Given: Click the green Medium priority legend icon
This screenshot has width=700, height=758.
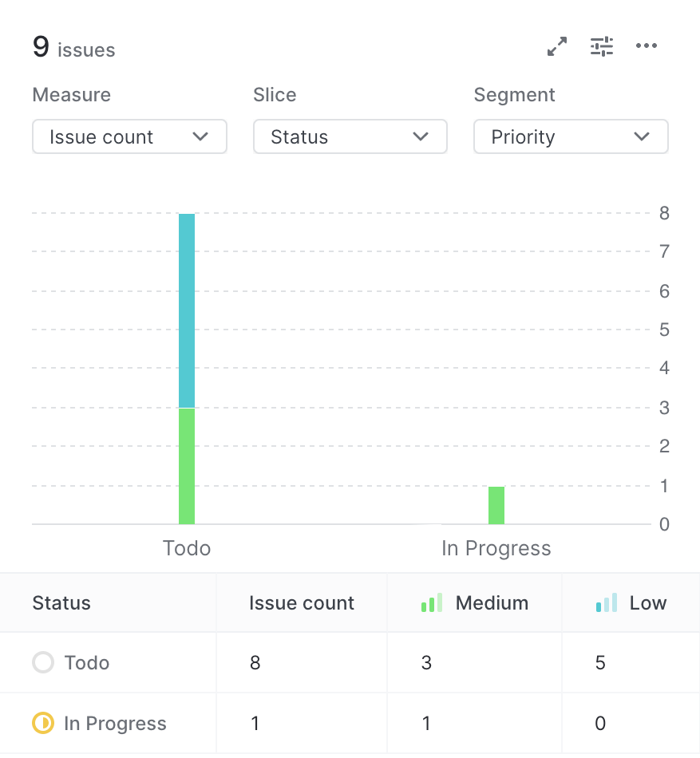Looking at the screenshot, I should [x=431, y=602].
